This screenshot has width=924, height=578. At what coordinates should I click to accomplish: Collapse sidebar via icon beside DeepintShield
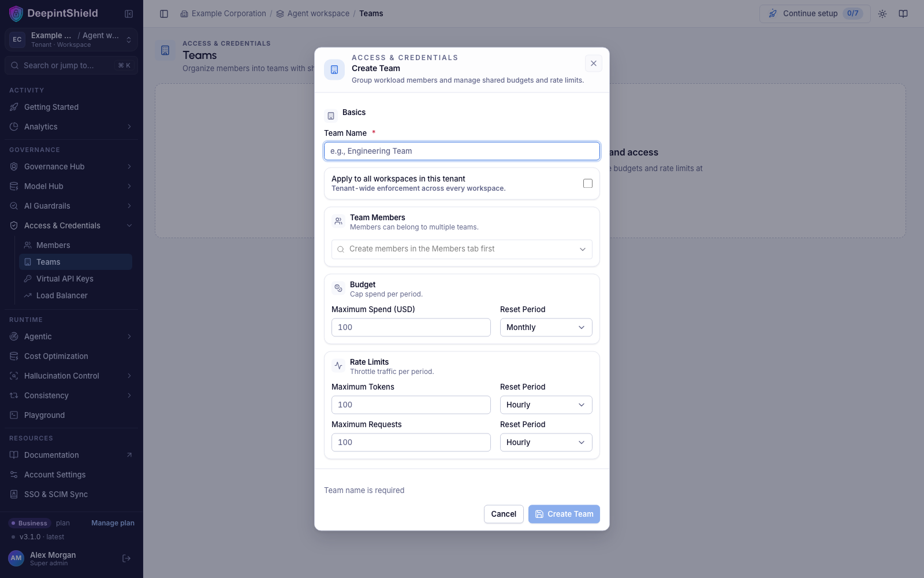click(x=129, y=14)
